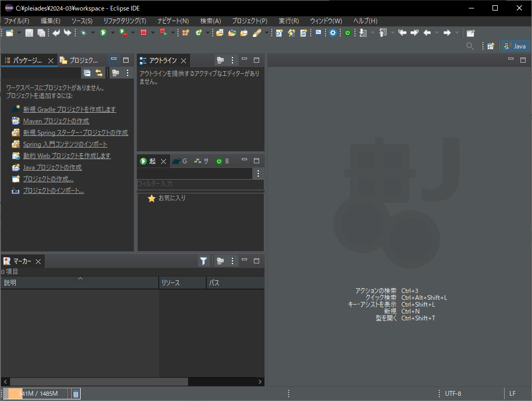Collapse all in Package Explorer

point(87,73)
